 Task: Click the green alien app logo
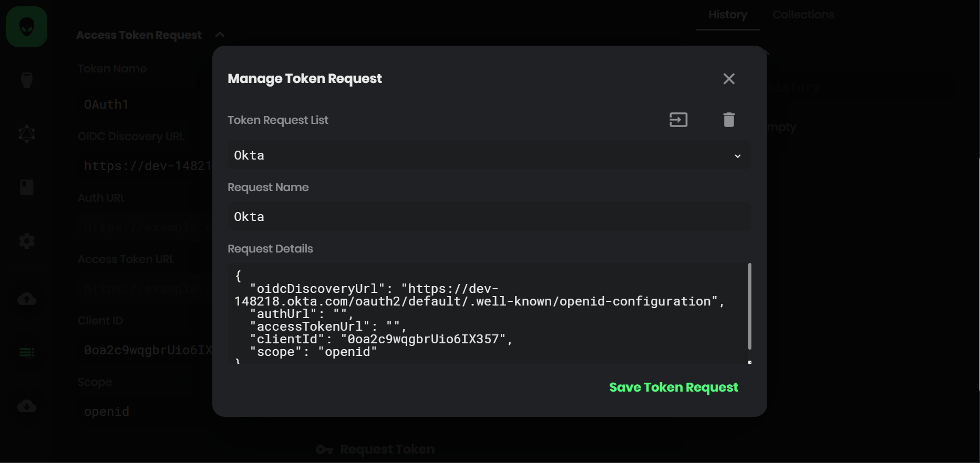point(27,27)
